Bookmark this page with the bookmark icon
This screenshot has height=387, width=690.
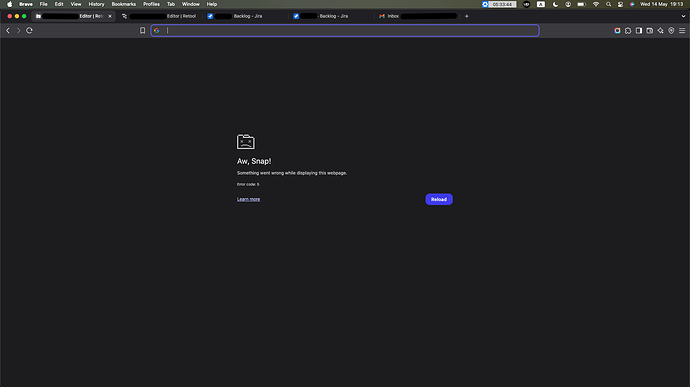(142, 30)
